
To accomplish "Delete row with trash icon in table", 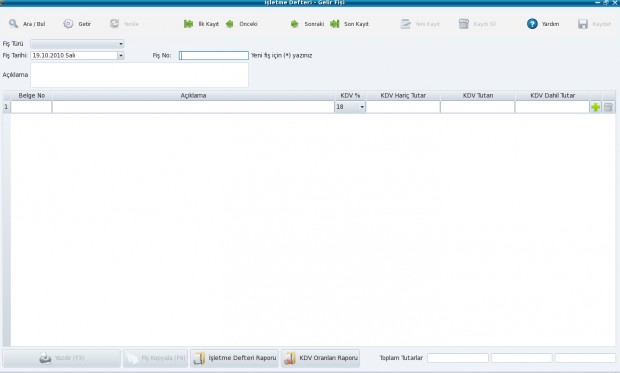I will [609, 107].
